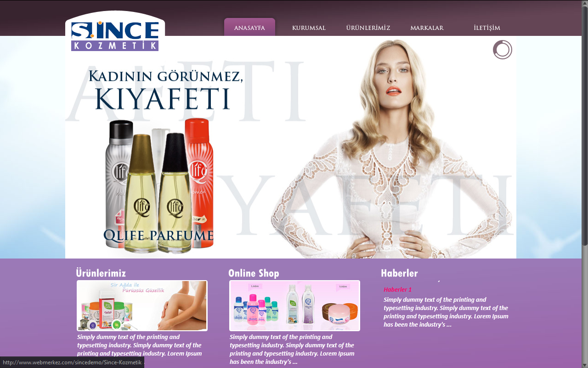Go to the Ürünlerimiz navigation item
The image size is (588, 368).
pyautogui.click(x=368, y=28)
